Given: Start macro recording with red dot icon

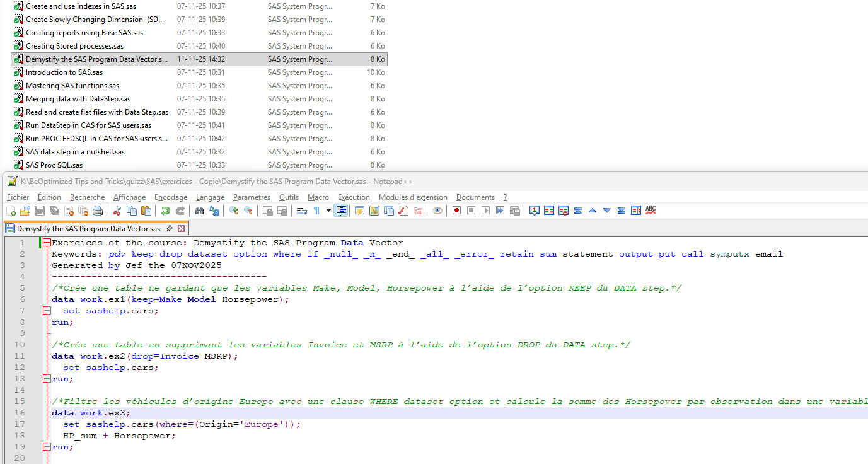Looking at the screenshot, I should click(456, 211).
